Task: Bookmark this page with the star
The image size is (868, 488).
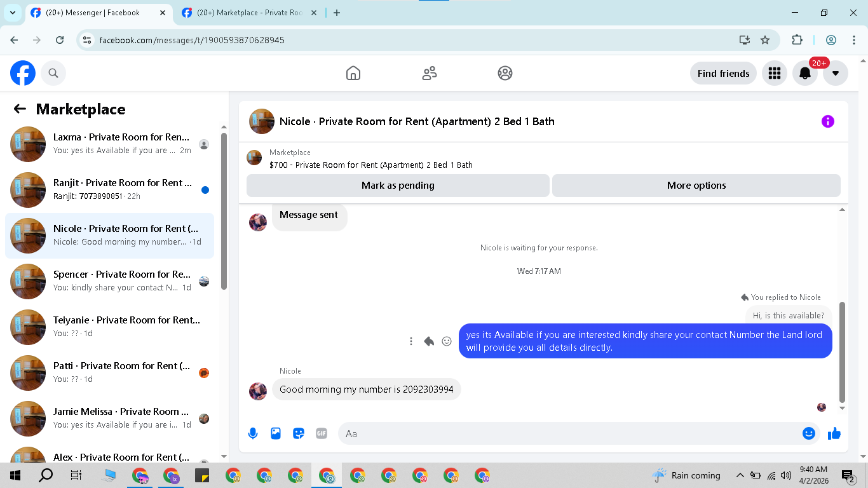Action: coord(765,40)
